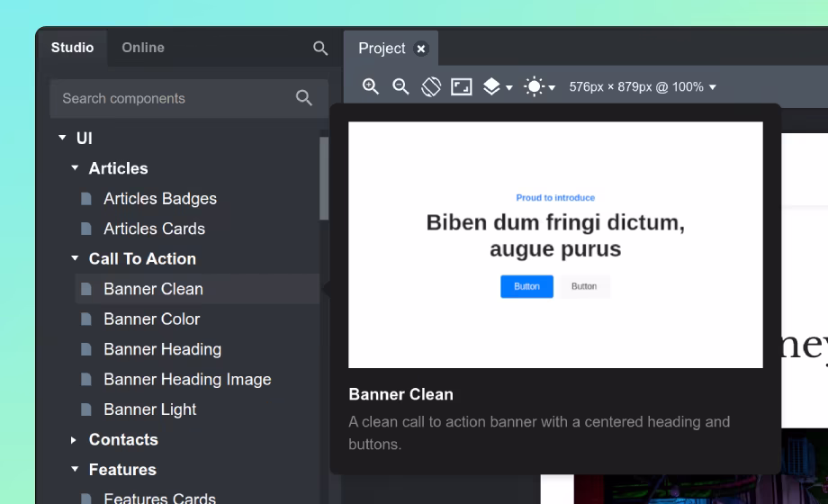Viewport: 828px width, 504px height.
Task: Click the search icon beside Online tab
Action: pyautogui.click(x=320, y=48)
